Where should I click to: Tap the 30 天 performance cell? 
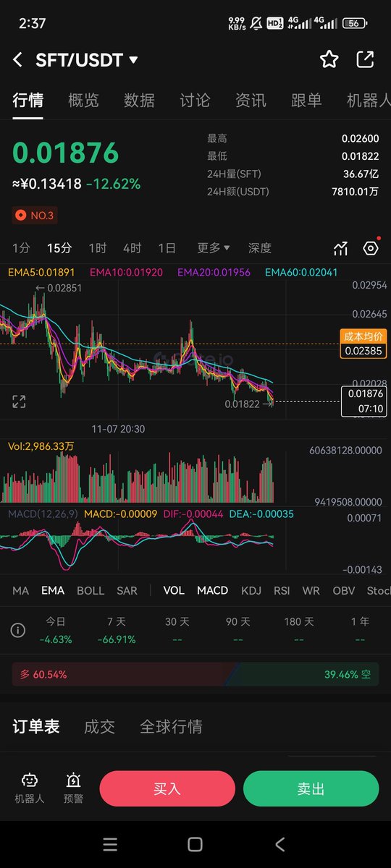177,631
